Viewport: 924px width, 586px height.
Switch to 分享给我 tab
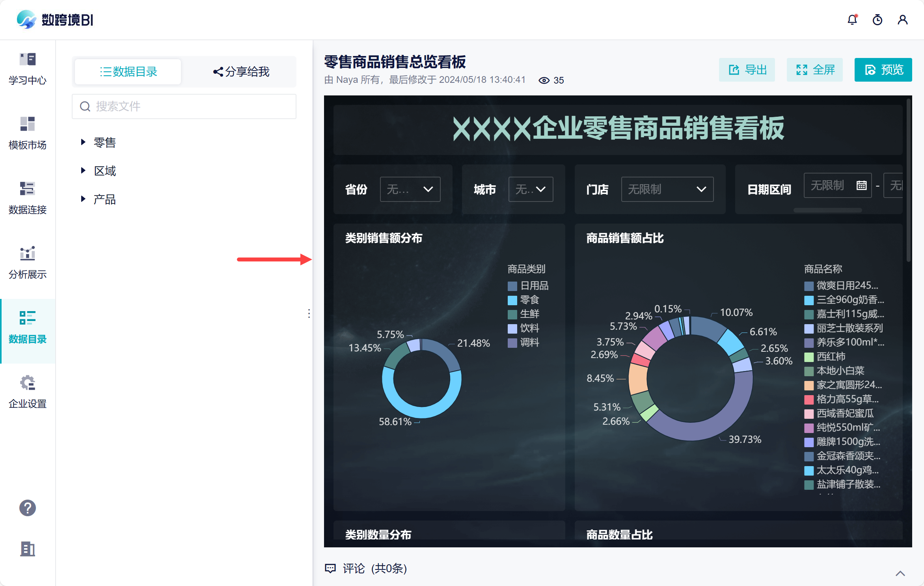click(x=241, y=72)
